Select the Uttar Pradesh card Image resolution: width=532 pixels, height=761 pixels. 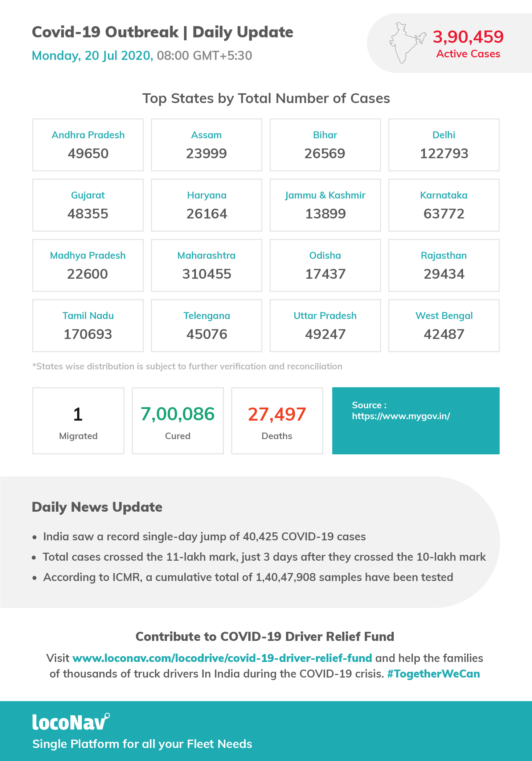click(325, 325)
